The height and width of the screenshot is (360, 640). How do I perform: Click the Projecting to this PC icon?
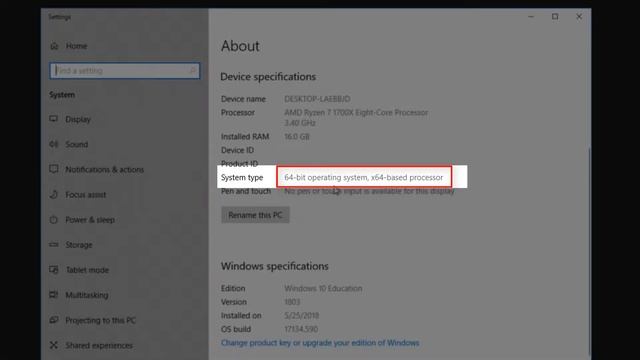click(54, 320)
